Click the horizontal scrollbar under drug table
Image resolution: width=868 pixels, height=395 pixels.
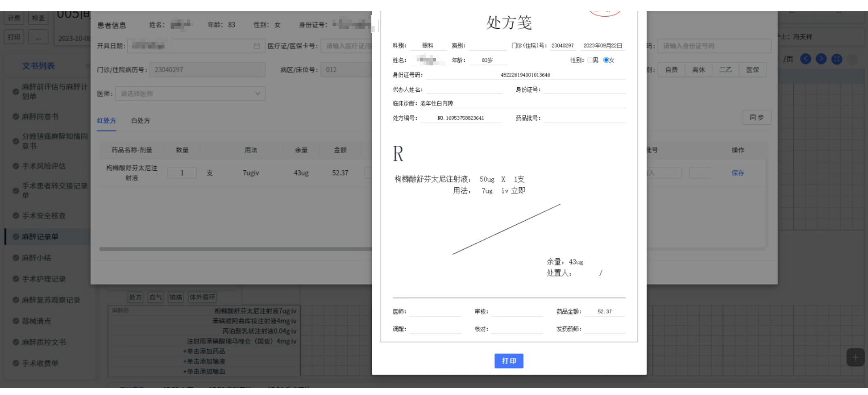pos(236,249)
